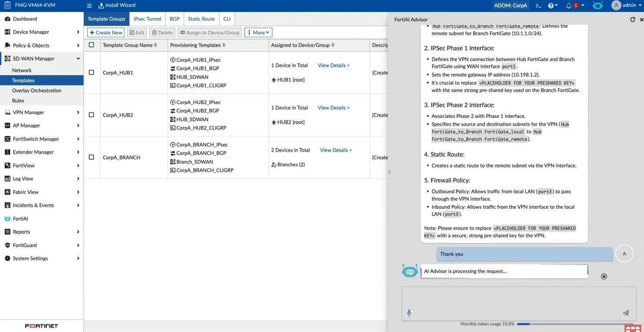Screen dimensions: 644x332
Task: Click the Create New button
Action: [106, 32]
